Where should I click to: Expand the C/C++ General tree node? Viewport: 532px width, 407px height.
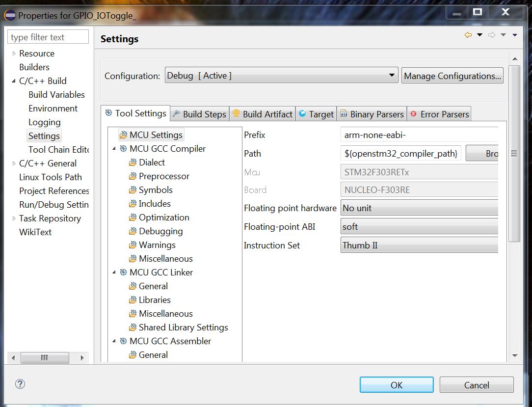[14, 163]
